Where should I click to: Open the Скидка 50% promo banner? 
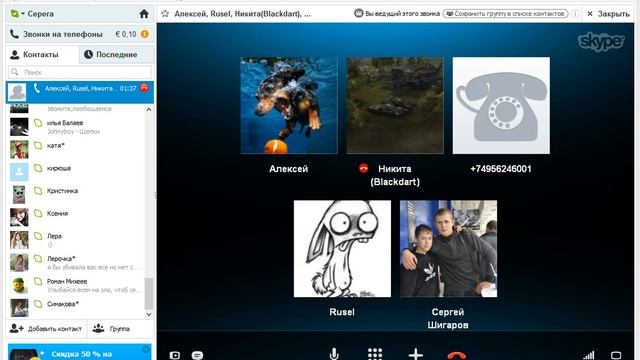(80, 352)
